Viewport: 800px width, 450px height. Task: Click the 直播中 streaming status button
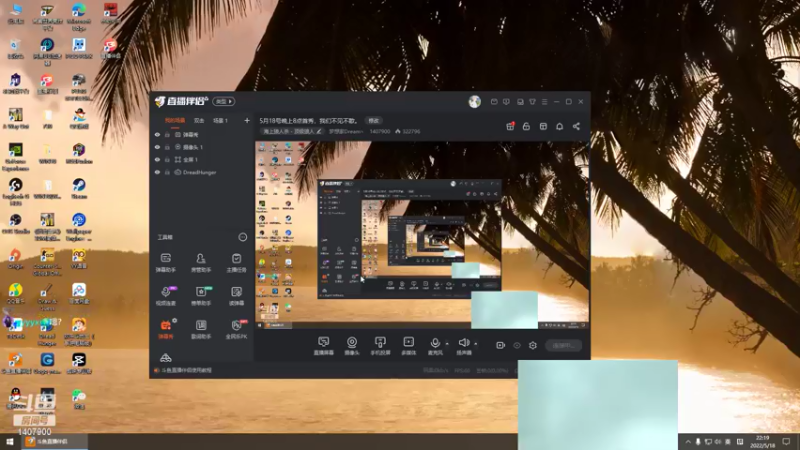click(x=563, y=345)
